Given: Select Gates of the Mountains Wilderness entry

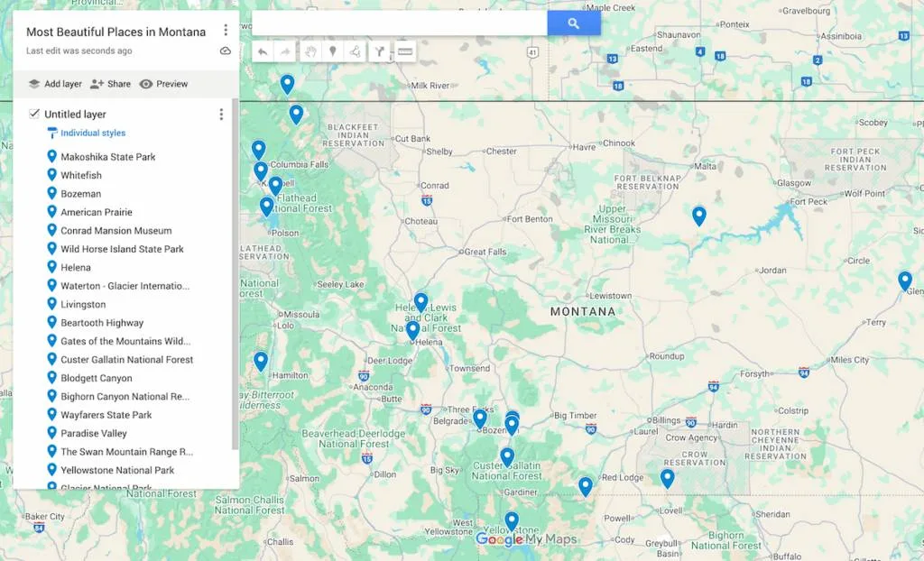Looking at the screenshot, I should tap(125, 341).
